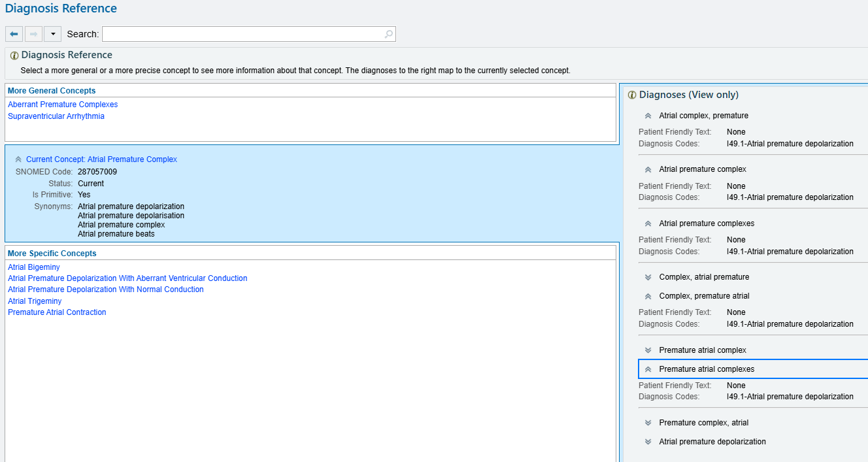Open the navigation history dropdown arrow
Screen dimensions: 868x462
52,34
